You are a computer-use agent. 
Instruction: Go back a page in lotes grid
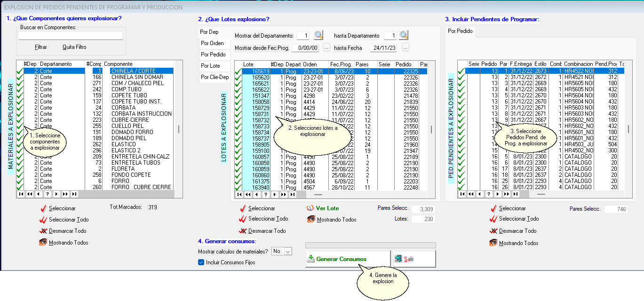click(x=248, y=194)
